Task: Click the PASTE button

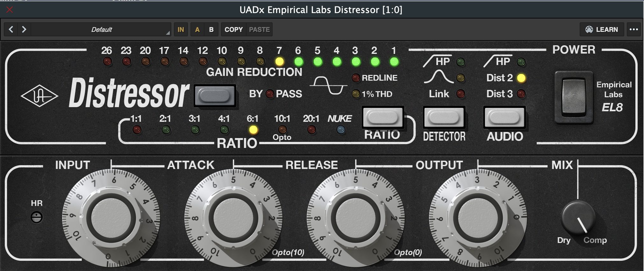Action: point(259,30)
